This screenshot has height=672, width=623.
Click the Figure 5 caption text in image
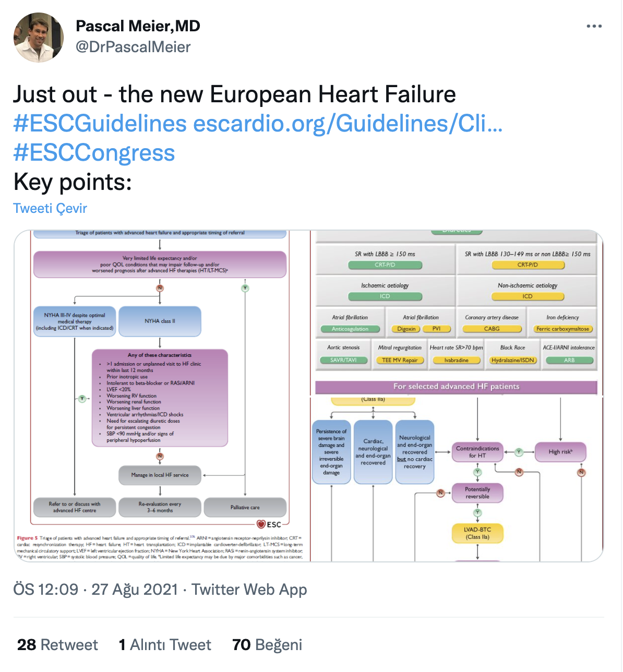click(x=160, y=547)
